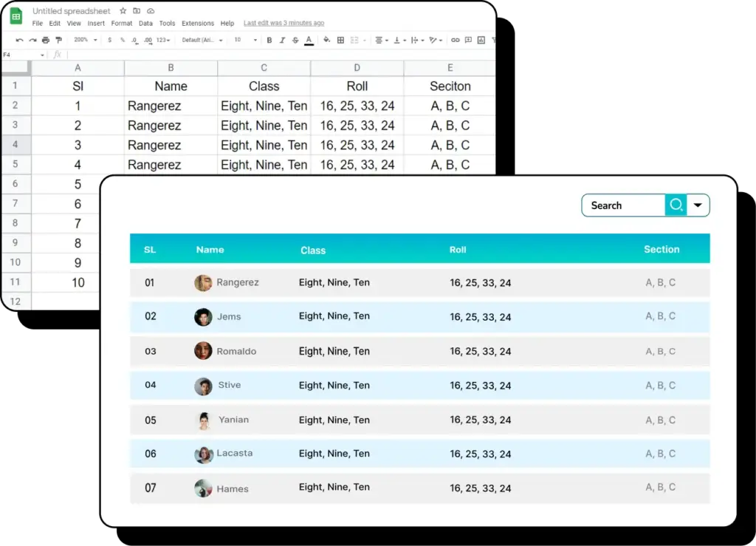Toggle bold formatting

269,40
